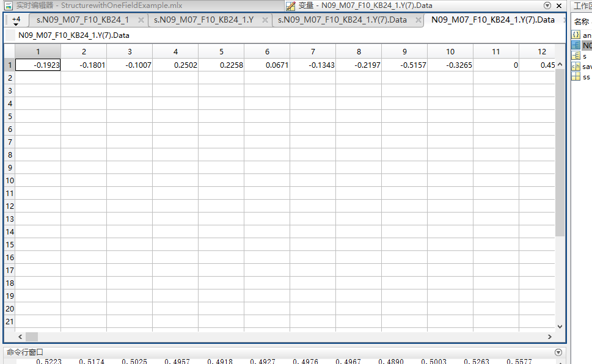Select column header 6

[267, 52]
